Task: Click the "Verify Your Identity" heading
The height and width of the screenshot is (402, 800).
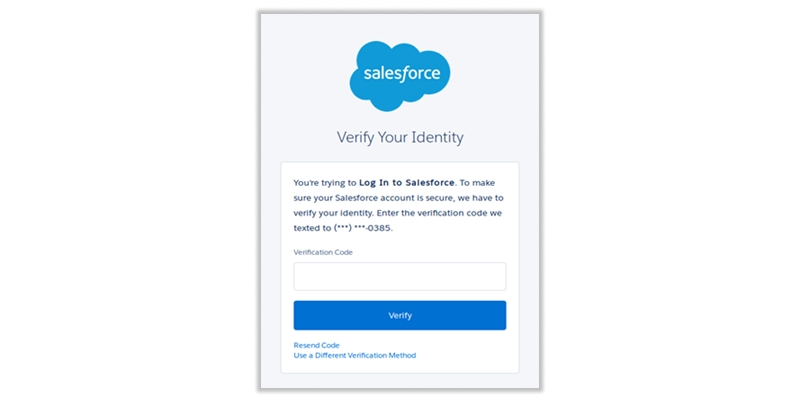Action: (x=400, y=136)
